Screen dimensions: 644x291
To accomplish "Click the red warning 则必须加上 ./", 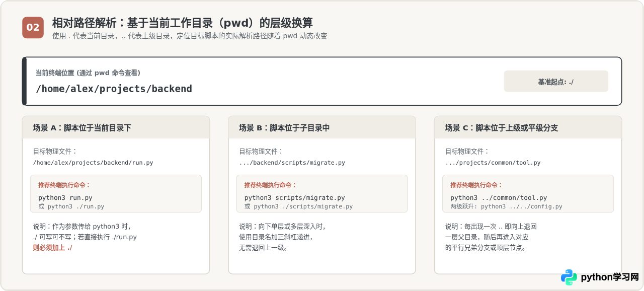I will [52, 248].
